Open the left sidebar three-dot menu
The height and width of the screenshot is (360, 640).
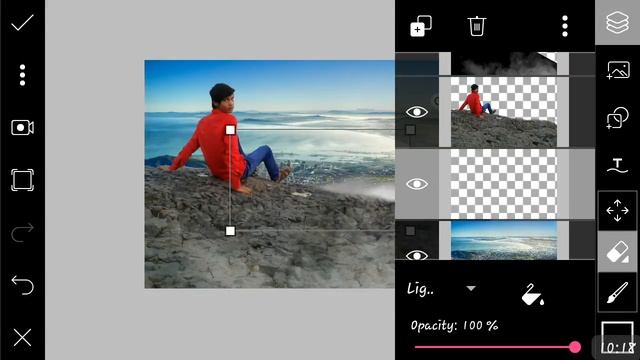click(22, 75)
